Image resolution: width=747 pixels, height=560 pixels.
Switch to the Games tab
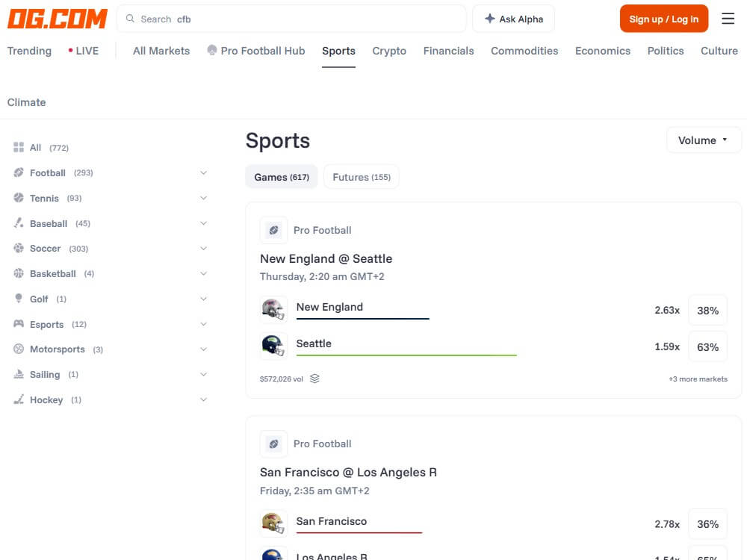coord(282,177)
